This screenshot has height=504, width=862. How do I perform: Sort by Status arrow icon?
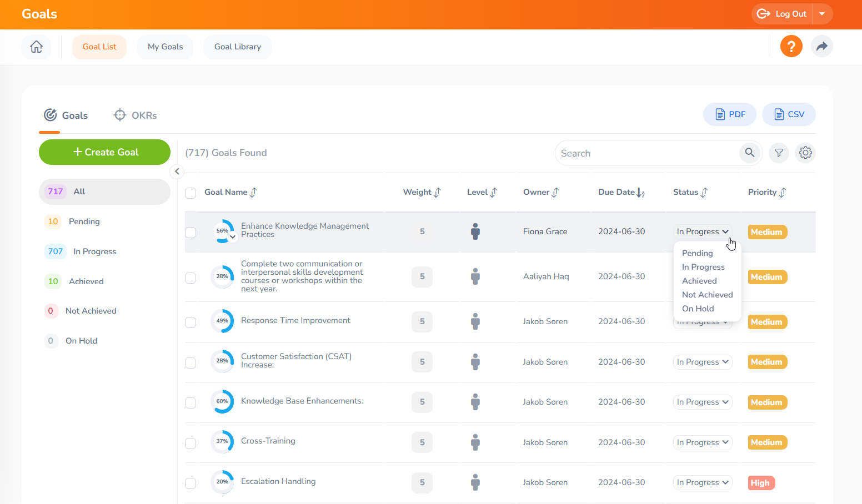(704, 193)
